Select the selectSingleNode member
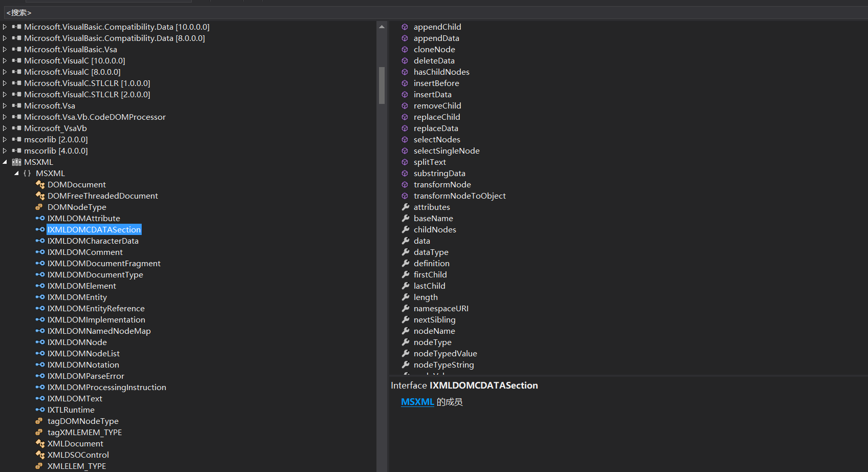This screenshot has width=868, height=472. [x=447, y=151]
